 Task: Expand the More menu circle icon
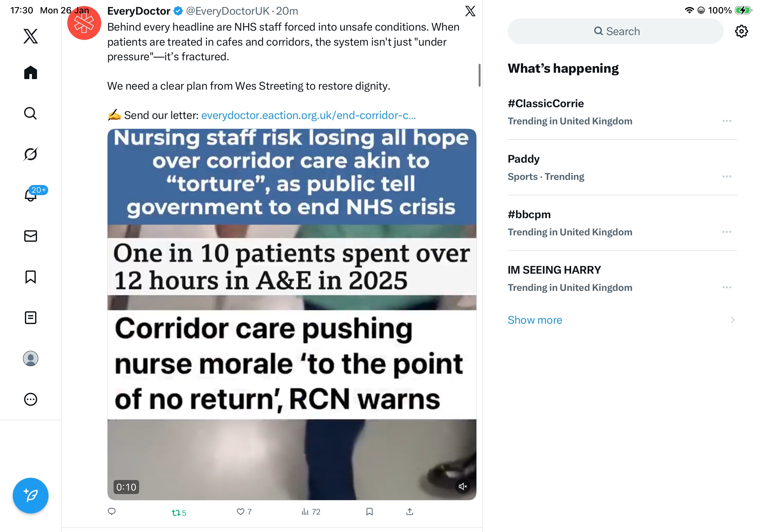coord(31,399)
